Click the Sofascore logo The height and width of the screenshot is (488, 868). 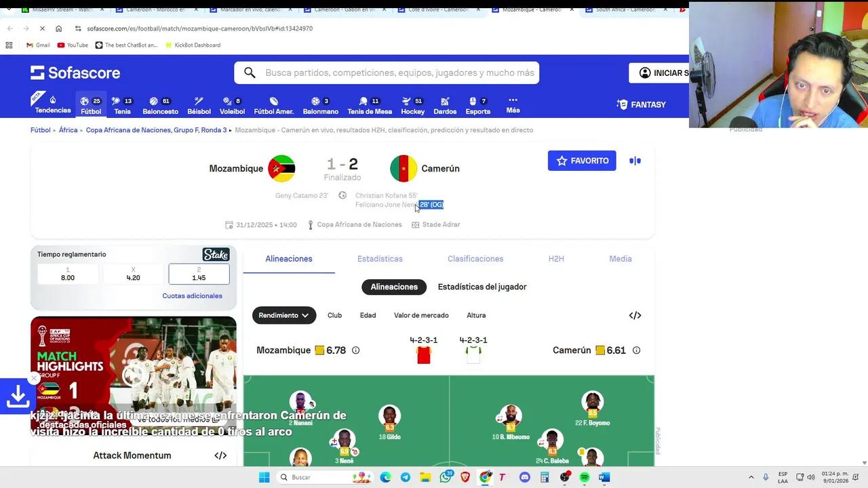[75, 73]
